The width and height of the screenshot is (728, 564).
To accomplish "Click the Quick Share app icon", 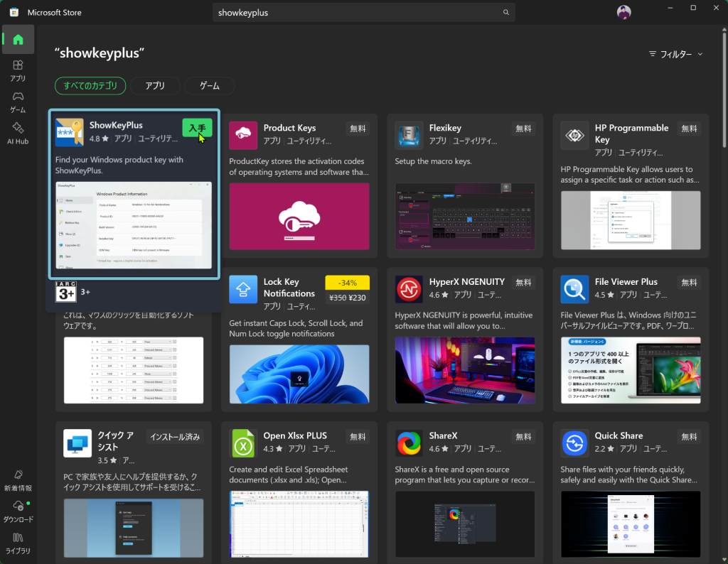I will click(x=574, y=443).
